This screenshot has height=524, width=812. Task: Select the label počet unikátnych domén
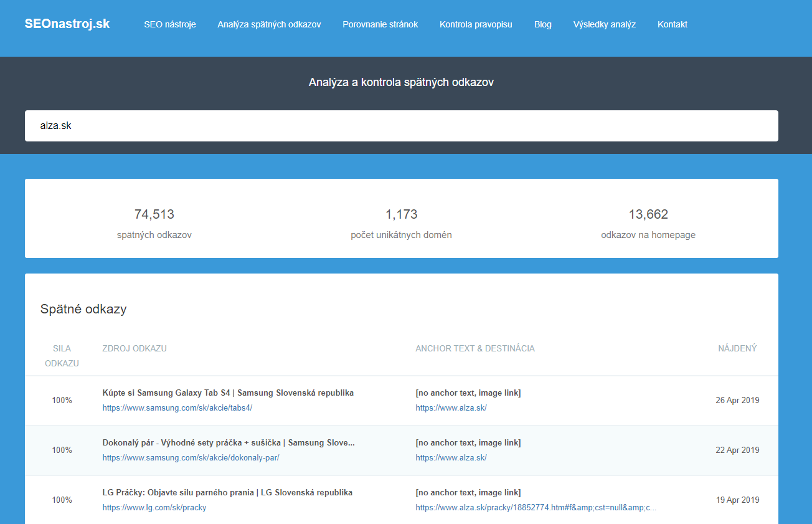click(x=402, y=235)
